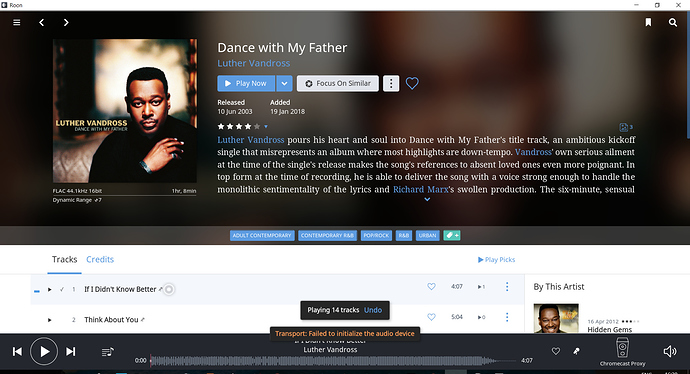Play track Think About You
Viewport: 690px width, 374px height.
[x=50, y=320]
